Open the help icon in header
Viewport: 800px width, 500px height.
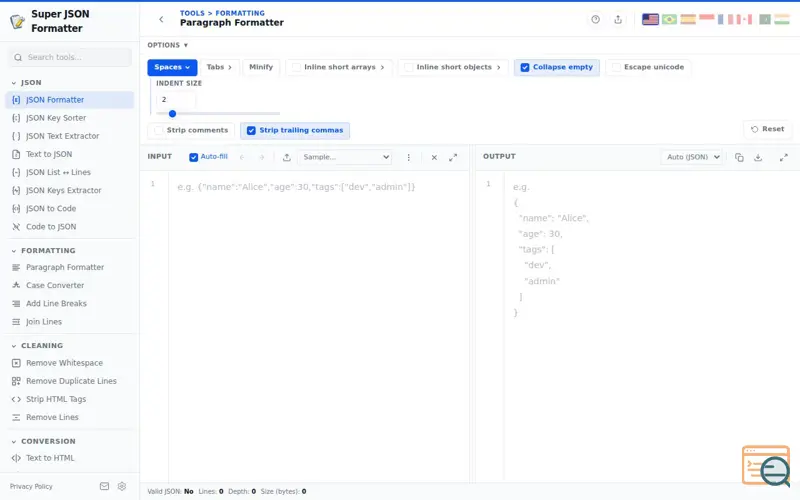pyautogui.click(x=595, y=19)
